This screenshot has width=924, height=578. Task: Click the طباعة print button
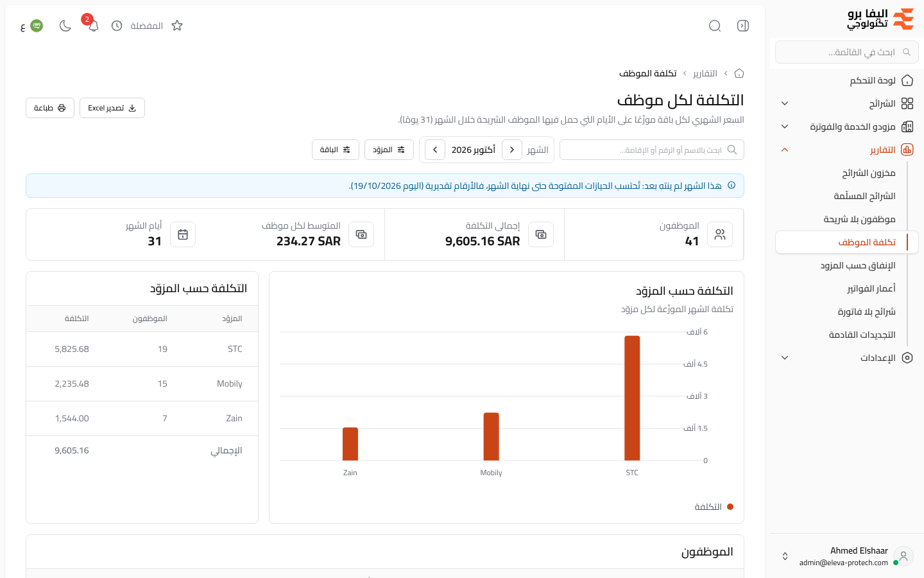pos(50,108)
